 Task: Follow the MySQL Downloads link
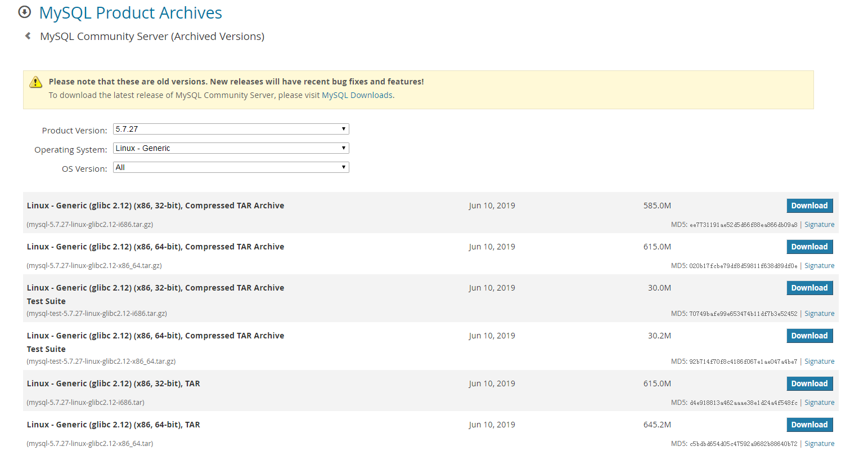tap(357, 95)
